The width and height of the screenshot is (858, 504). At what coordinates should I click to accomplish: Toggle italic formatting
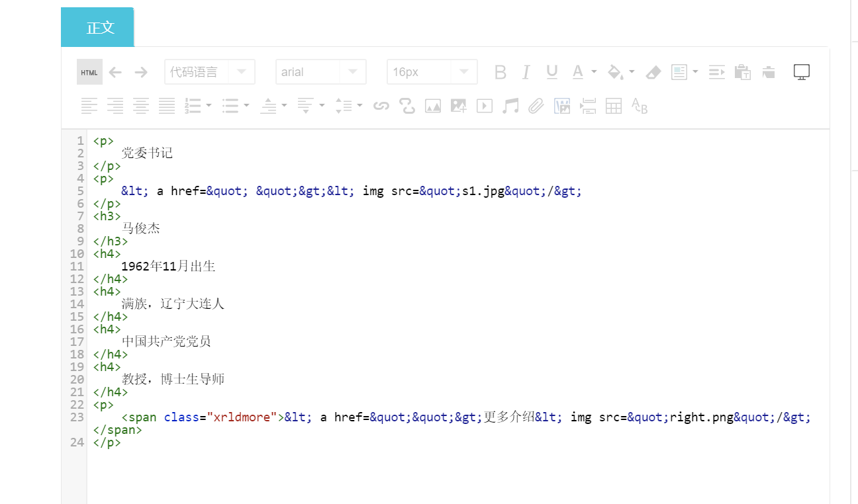click(x=526, y=72)
